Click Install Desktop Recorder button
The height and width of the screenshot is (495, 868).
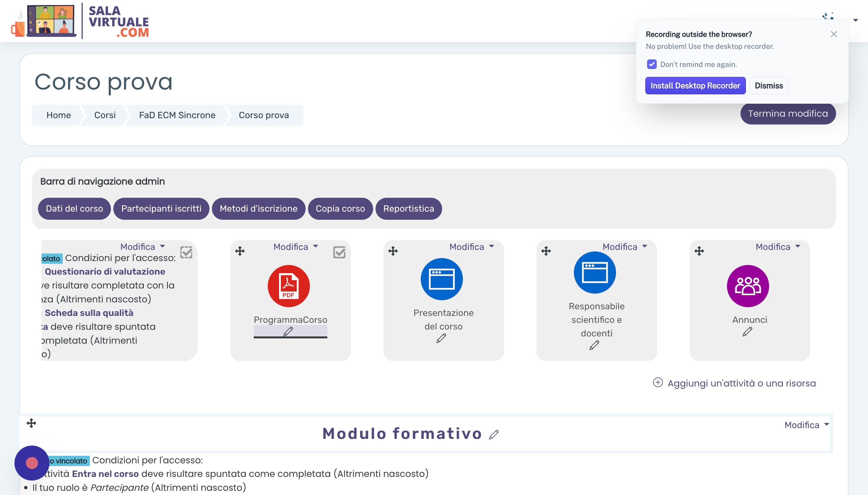tap(695, 86)
